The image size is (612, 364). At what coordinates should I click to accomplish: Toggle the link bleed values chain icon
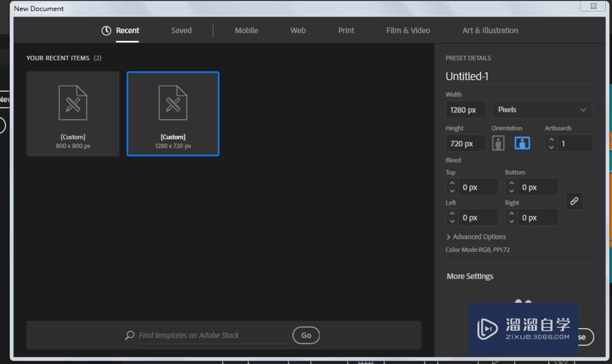pyautogui.click(x=574, y=201)
